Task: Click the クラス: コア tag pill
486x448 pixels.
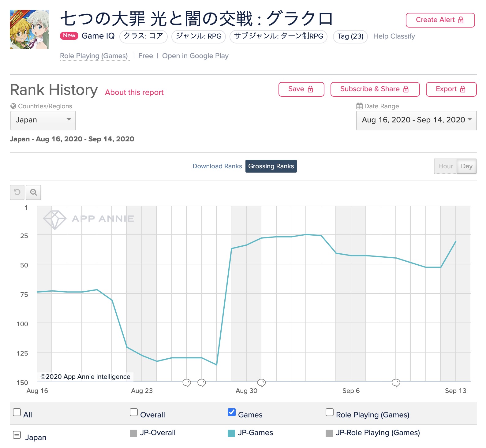Action: (x=144, y=36)
